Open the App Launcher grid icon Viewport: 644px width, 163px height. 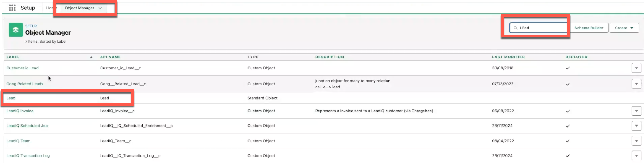pos(12,8)
